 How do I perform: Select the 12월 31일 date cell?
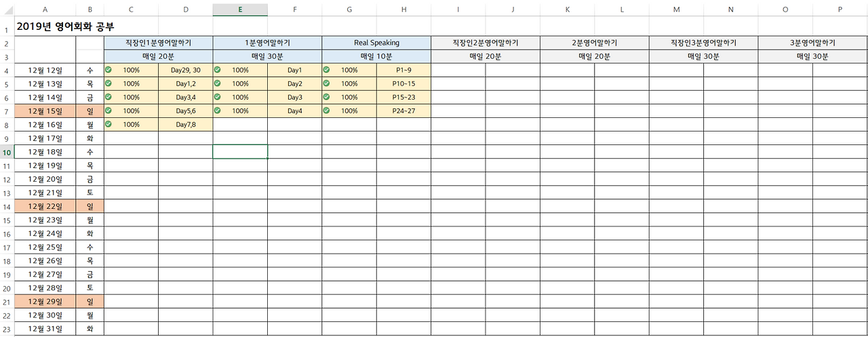[45, 328]
